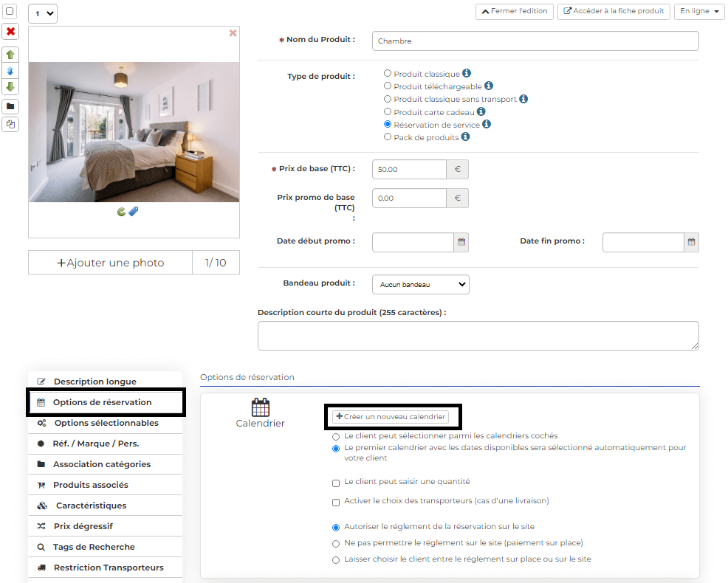Viewport: 728px width, 583px height.
Task: Move product down with green down arrow
Action: coord(10,87)
